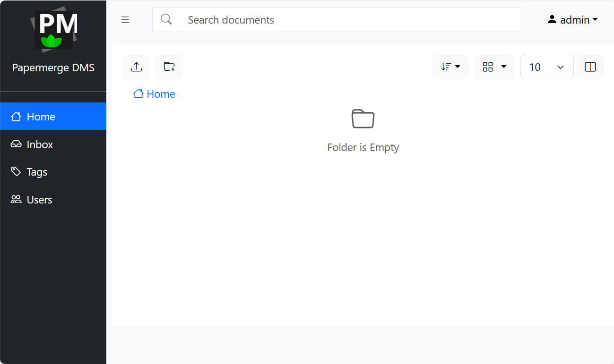Viewport: 614px width, 364px height.
Task: Click the upload documents icon
Action: pos(136,67)
